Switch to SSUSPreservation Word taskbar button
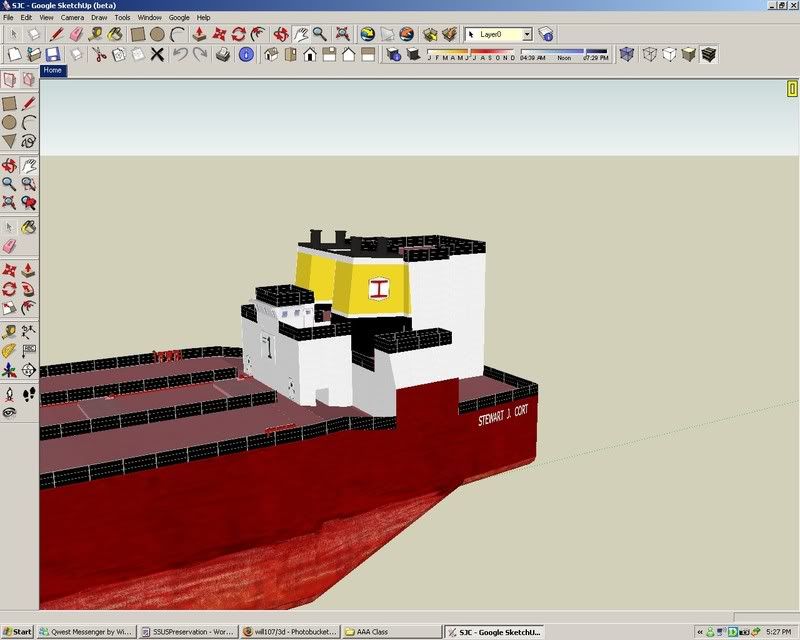Image resolution: width=800 pixels, height=640 pixels. (x=188, y=632)
